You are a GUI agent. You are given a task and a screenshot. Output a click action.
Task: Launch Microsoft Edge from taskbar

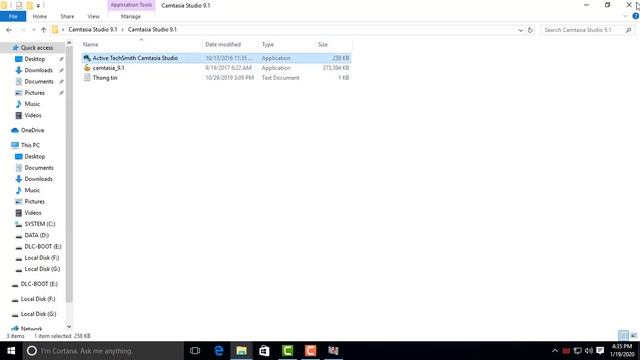(219, 351)
